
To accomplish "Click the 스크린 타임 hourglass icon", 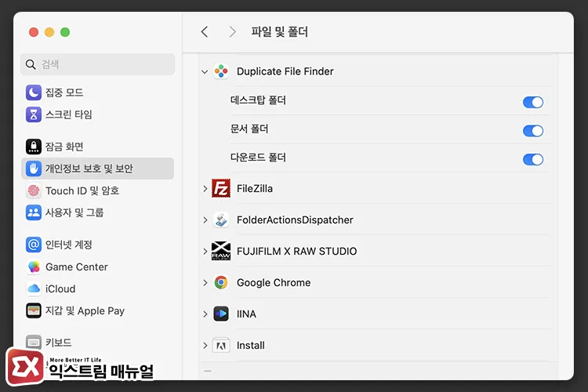I will [34, 114].
